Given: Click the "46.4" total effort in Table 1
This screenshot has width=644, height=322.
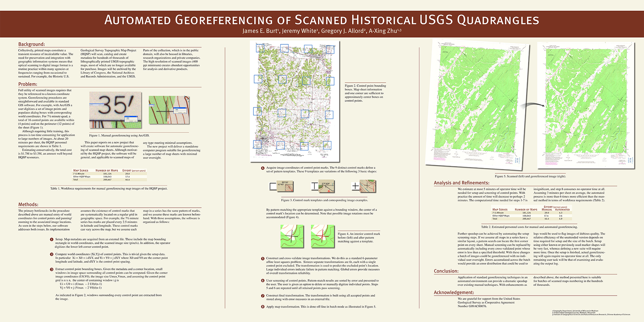Looking at the screenshot, I should click(x=127, y=180).
